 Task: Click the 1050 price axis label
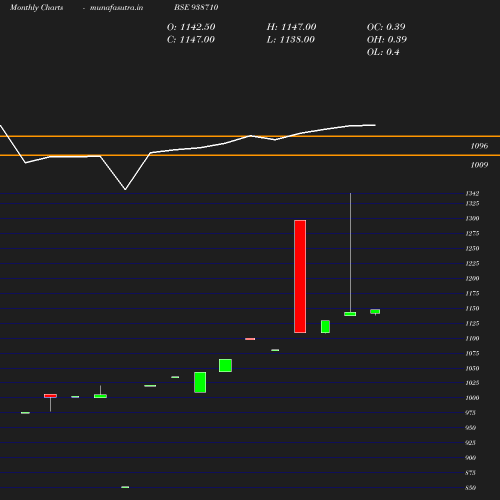472,368
